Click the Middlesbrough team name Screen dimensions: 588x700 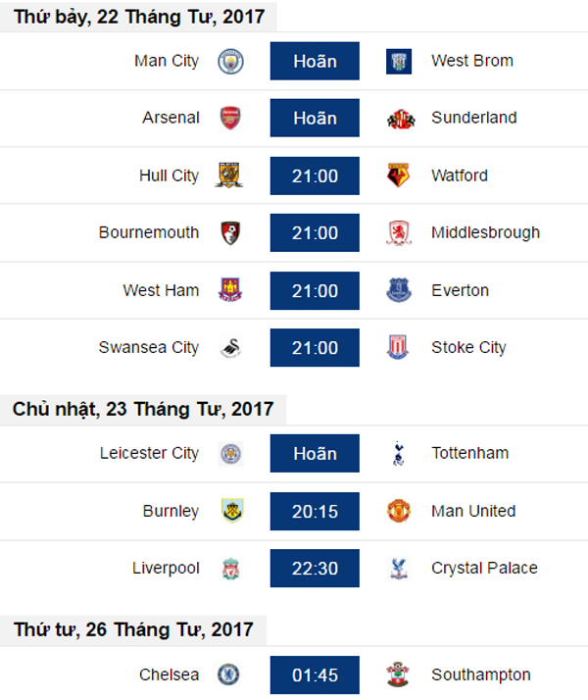pyautogui.click(x=485, y=232)
